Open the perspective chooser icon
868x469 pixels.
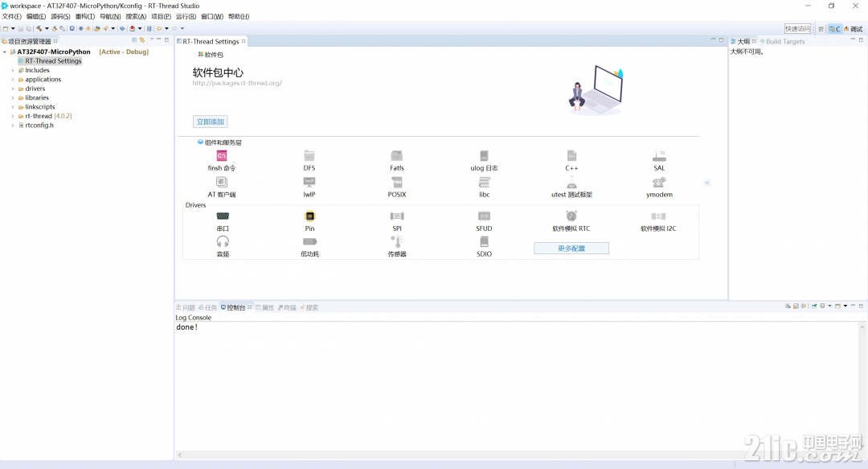(x=821, y=29)
